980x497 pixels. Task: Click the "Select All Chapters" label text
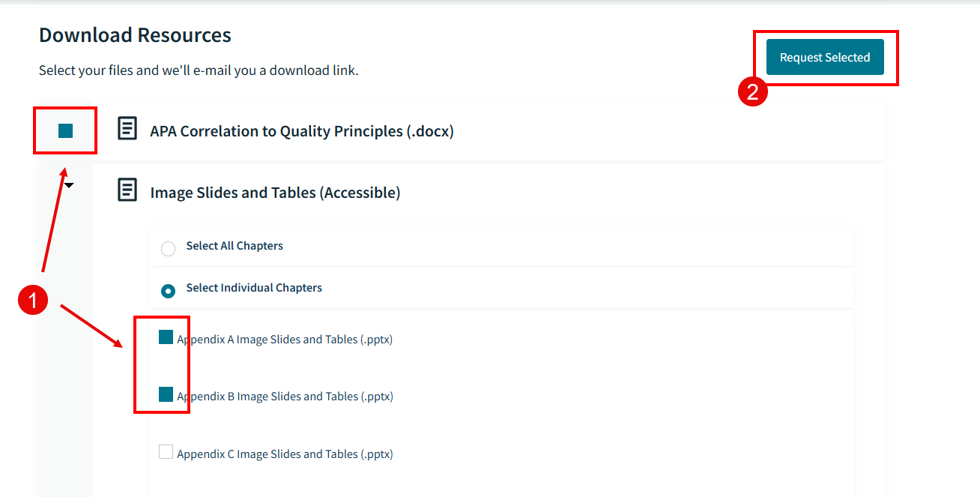235,246
